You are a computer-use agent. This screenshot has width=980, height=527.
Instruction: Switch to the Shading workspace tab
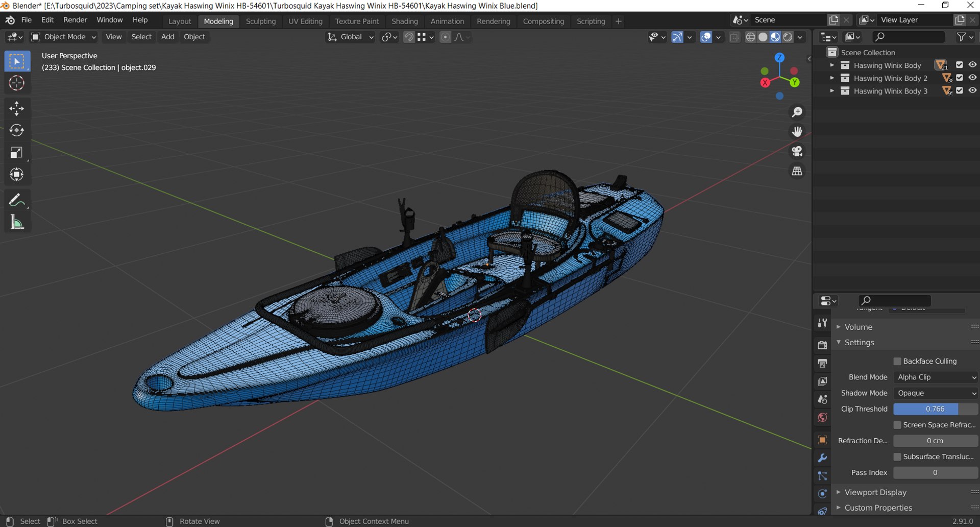(404, 21)
